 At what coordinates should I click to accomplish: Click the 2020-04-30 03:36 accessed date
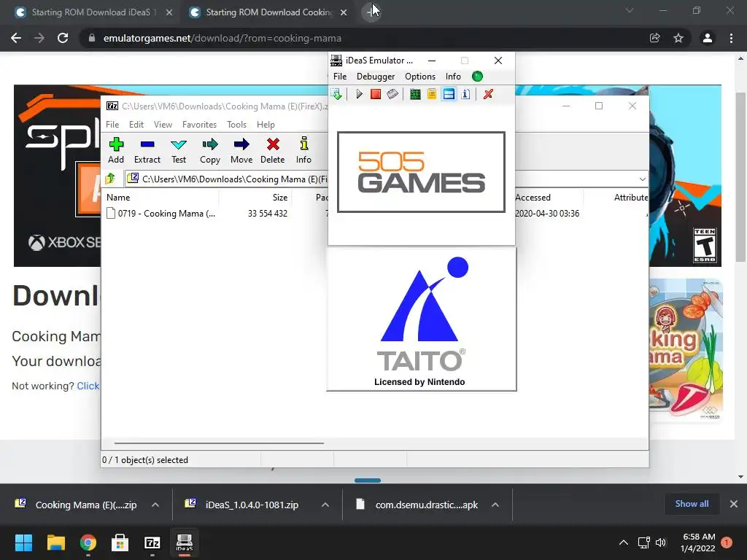pyautogui.click(x=547, y=214)
